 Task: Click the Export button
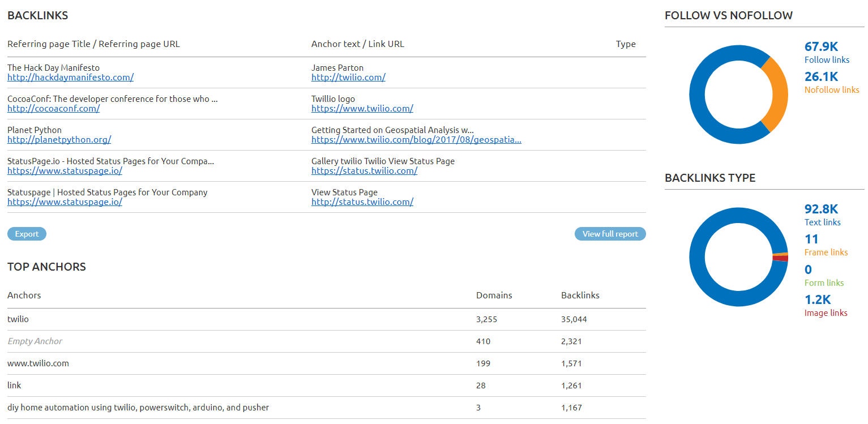click(x=27, y=234)
